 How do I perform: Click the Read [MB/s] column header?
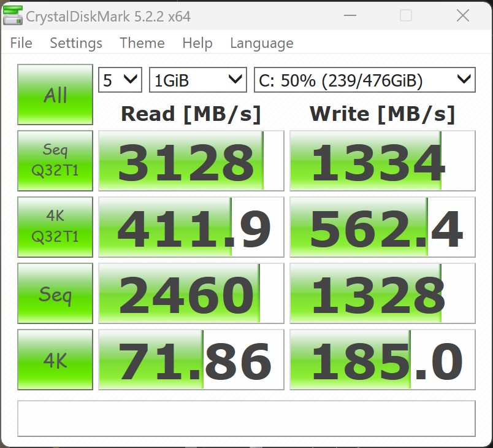tap(191, 114)
